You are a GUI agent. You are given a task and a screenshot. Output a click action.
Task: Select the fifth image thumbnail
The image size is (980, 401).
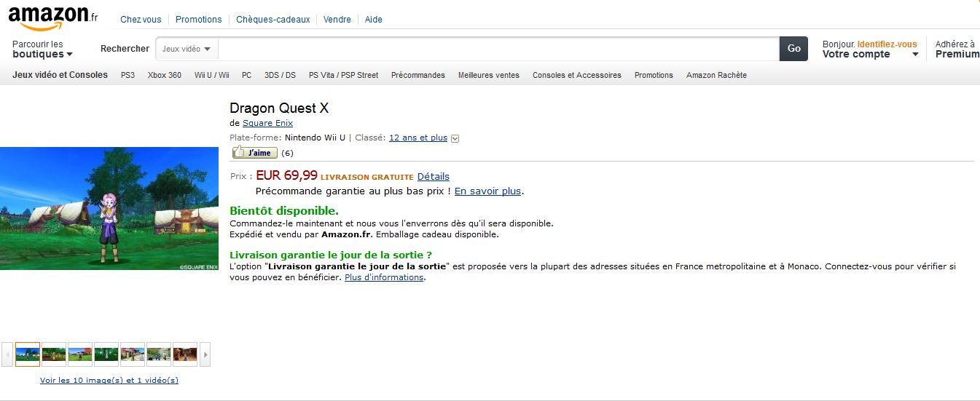tap(133, 354)
